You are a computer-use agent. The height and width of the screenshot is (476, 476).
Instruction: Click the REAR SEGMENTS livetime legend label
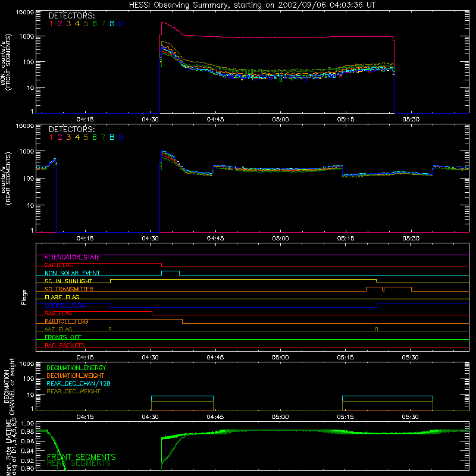[79, 464]
